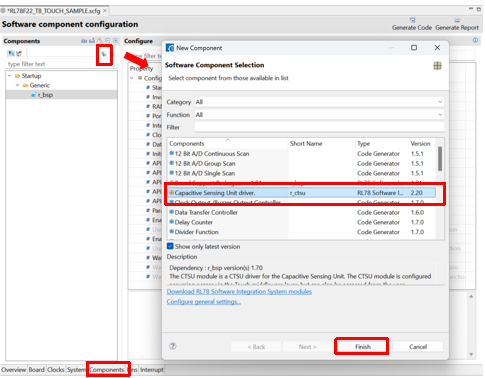Image resolution: width=485 pixels, height=378 pixels.
Task: Click the component list vertical scrollbar
Action: (x=440, y=159)
